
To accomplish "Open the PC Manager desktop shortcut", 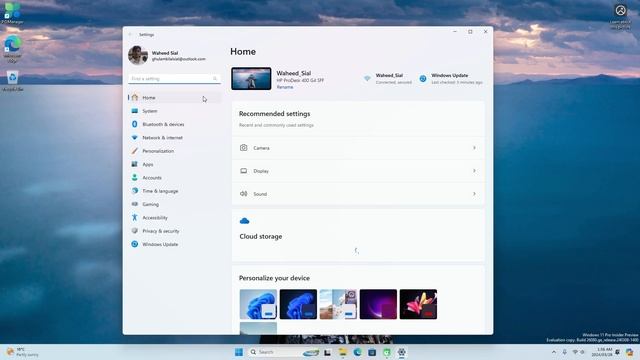I will [x=12, y=13].
